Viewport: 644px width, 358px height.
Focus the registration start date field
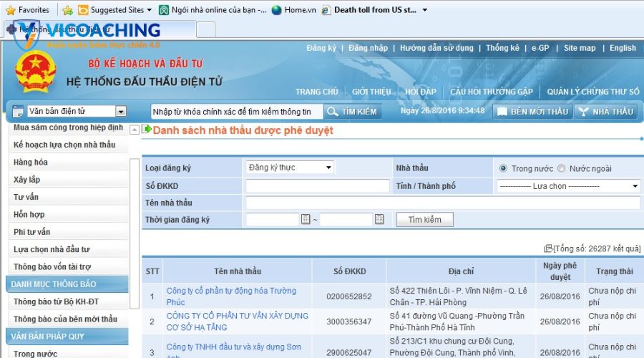coord(273,219)
